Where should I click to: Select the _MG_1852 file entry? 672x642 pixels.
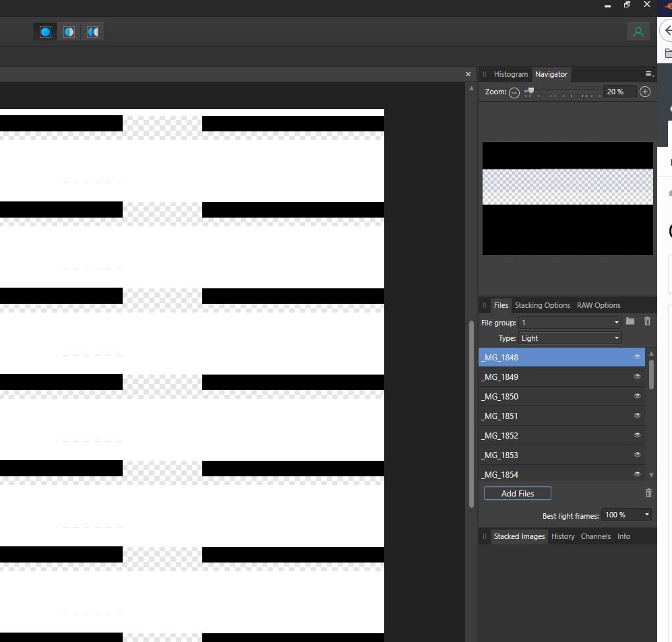coord(539,435)
